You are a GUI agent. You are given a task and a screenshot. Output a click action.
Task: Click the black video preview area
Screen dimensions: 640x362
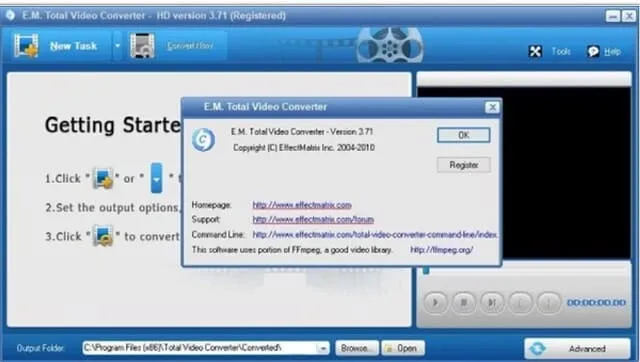click(x=566, y=173)
